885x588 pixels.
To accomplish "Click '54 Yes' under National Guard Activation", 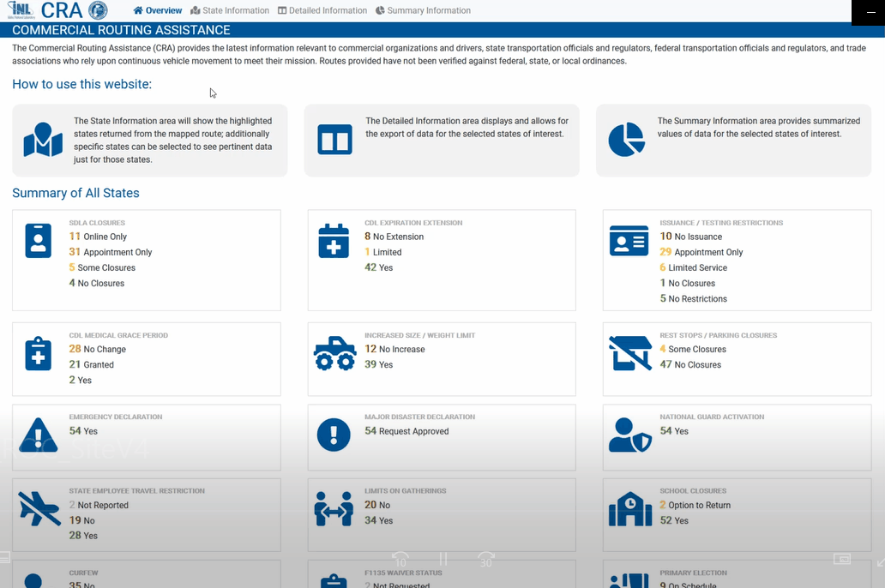I will [675, 431].
